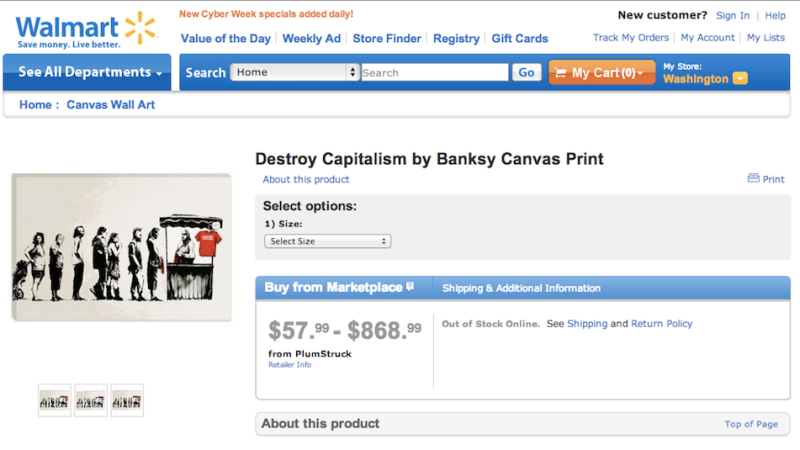The image size is (800, 450).
Task: Select the third product thumbnail
Action: [127, 400]
